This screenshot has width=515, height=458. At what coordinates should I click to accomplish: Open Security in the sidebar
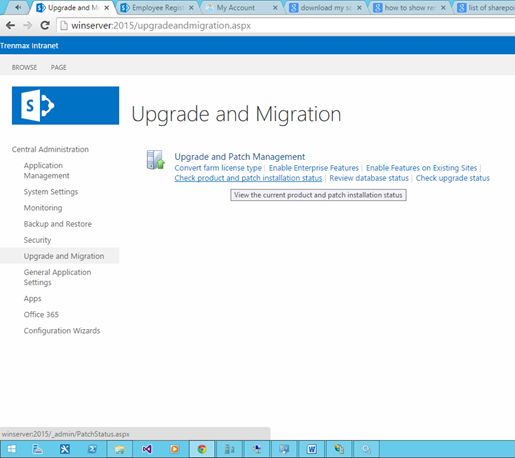(x=37, y=240)
